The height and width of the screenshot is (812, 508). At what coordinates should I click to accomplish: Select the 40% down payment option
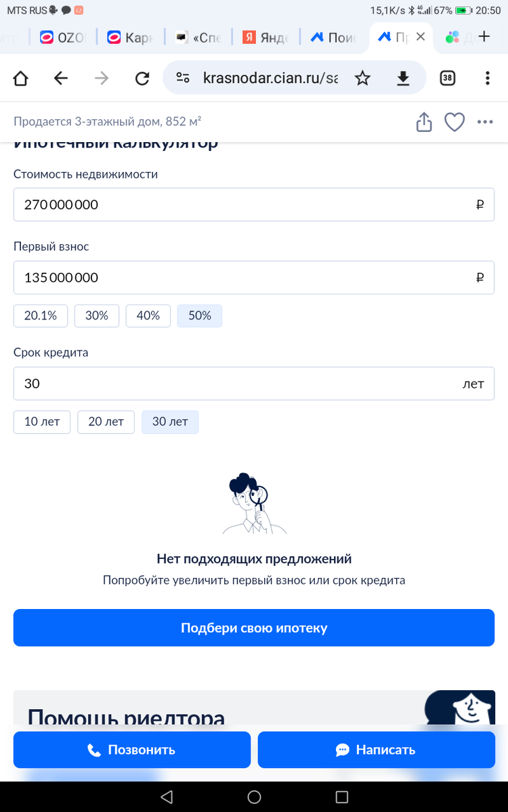[148, 315]
